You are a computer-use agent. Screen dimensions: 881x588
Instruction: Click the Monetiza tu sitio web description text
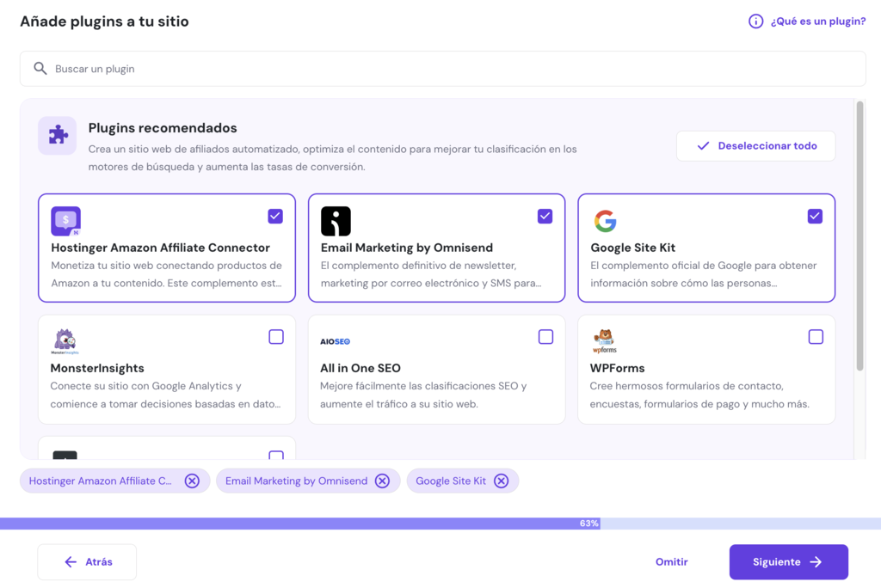pyautogui.click(x=166, y=274)
